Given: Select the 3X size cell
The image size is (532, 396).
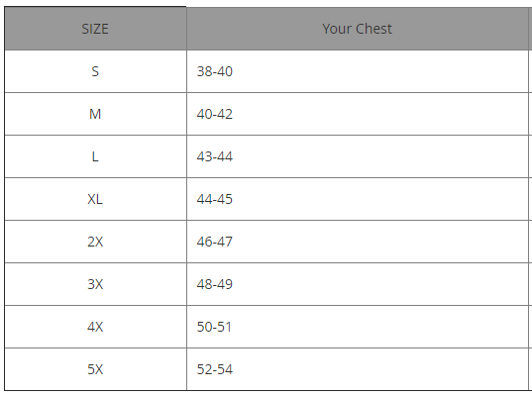Looking at the screenshot, I should (x=95, y=284).
